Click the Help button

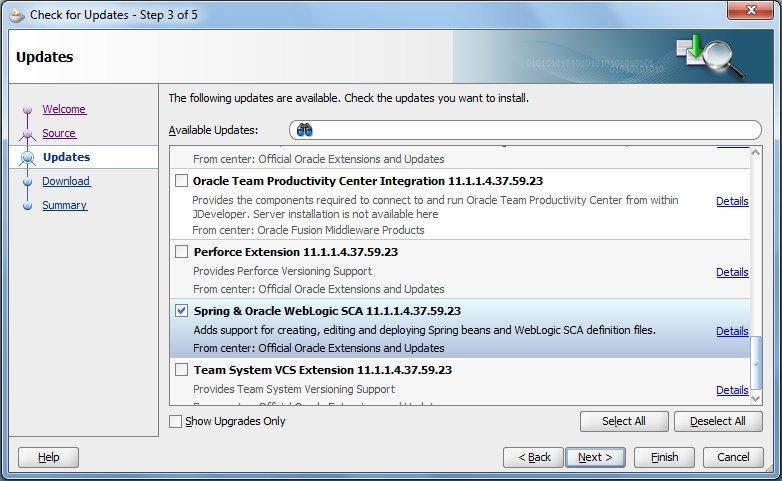48,457
